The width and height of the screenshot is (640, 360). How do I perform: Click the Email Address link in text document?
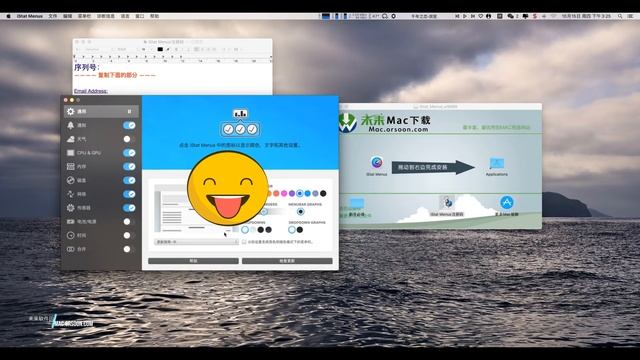(91, 91)
